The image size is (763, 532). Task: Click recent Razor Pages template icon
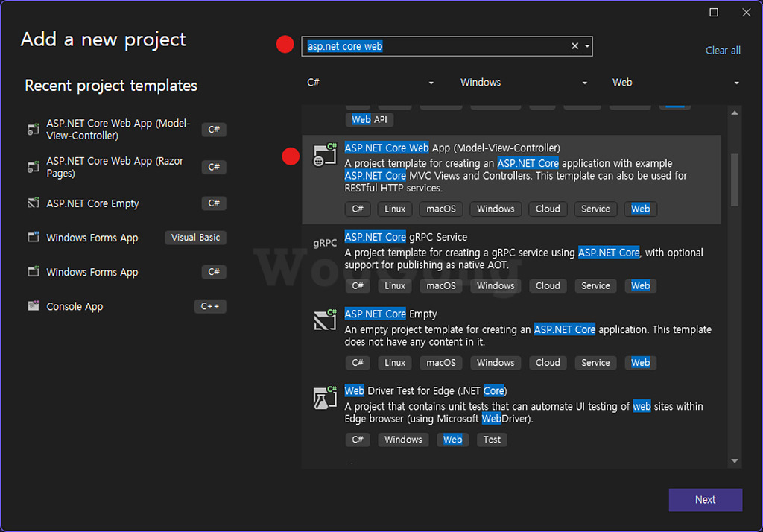click(x=33, y=167)
